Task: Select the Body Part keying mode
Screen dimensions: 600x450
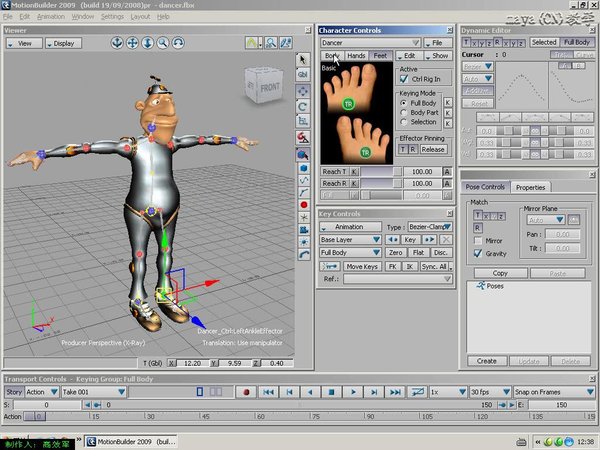Action: coord(404,112)
